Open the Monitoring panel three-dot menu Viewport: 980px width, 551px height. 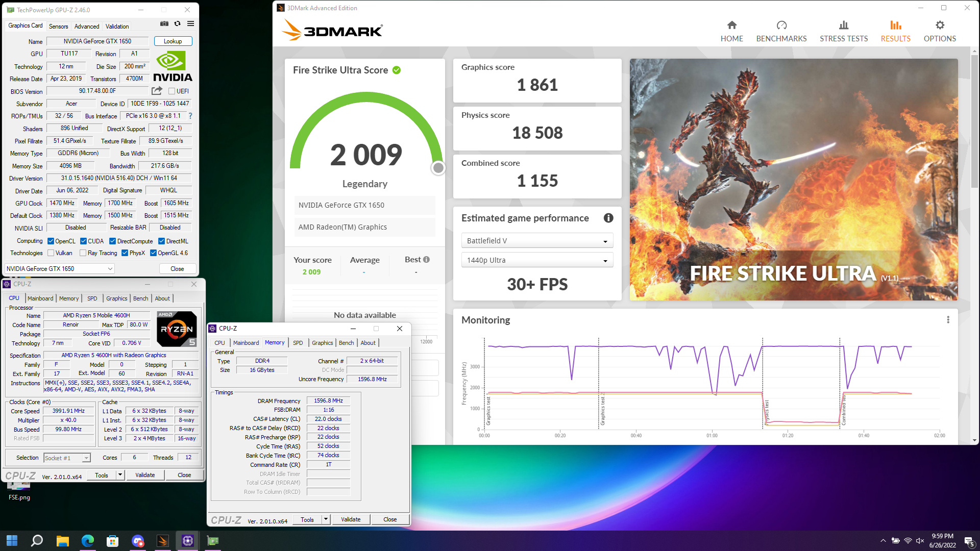[948, 320]
